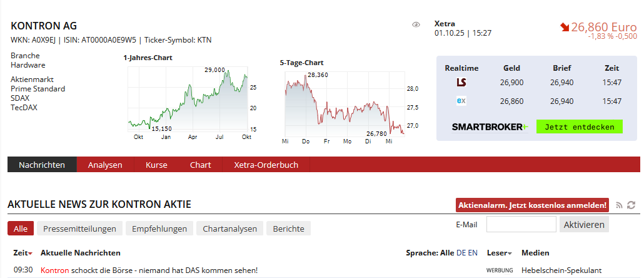Screen dimensions: 644x278
Task: Click the LS exchange realtime logo
Action: pyautogui.click(x=461, y=82)
